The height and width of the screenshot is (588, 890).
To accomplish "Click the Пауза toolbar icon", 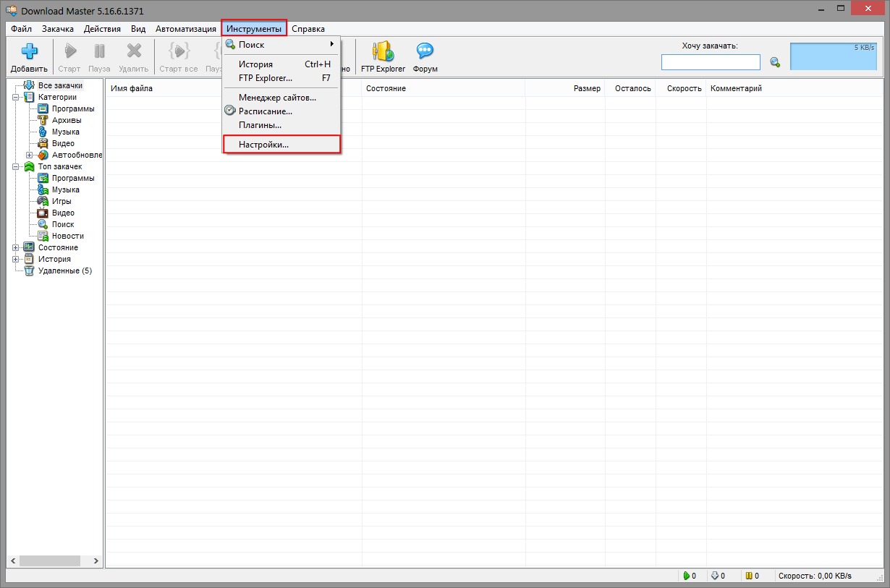I will pyautogui.click(x=99, y=52).
